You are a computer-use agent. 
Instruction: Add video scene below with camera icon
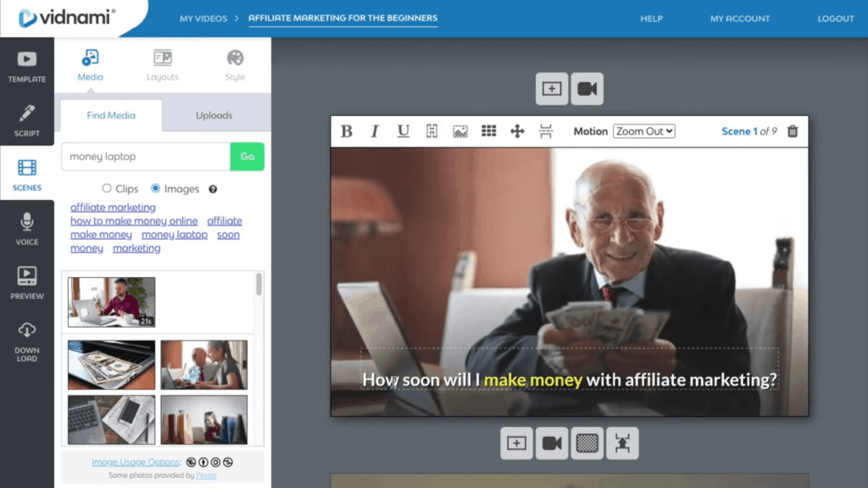(x=552, y=443)
